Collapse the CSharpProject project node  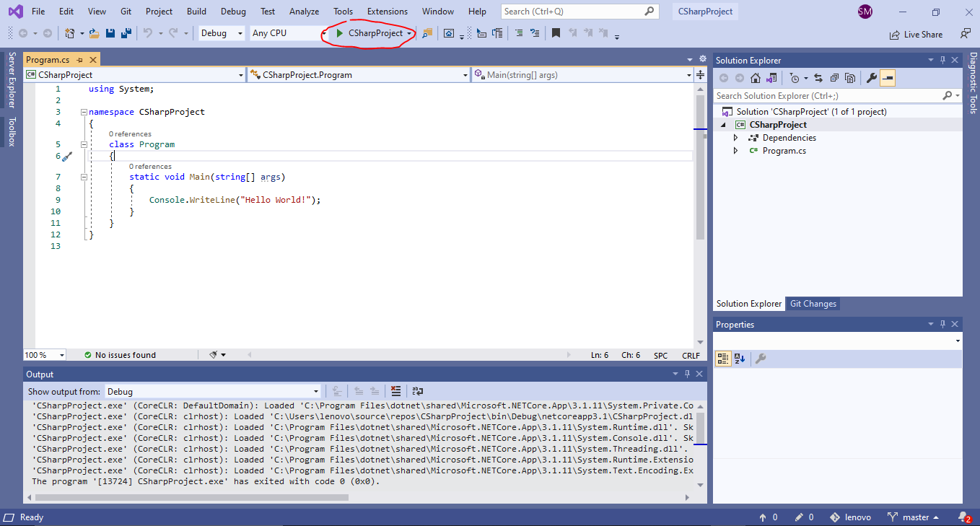click(722, 125)
